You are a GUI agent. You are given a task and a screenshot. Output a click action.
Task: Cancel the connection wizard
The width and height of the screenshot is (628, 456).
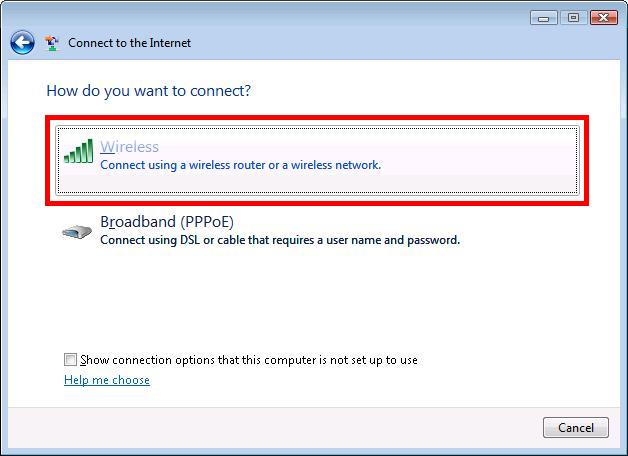(576, 428)
